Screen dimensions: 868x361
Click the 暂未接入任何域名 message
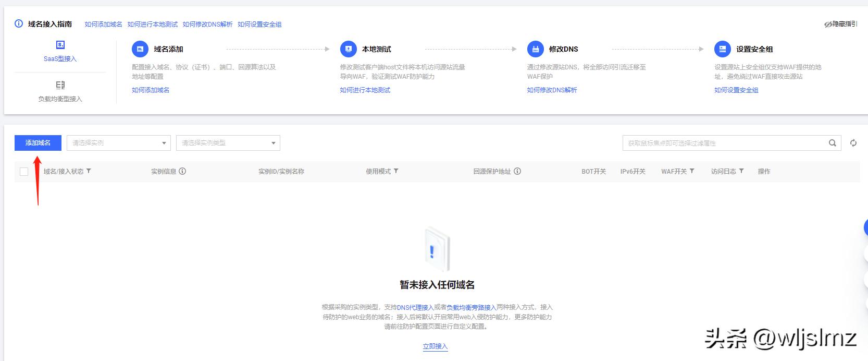tap(437, 285)
